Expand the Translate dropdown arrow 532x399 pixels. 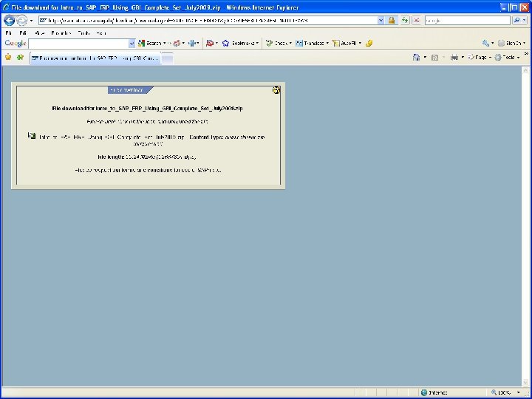327,43
